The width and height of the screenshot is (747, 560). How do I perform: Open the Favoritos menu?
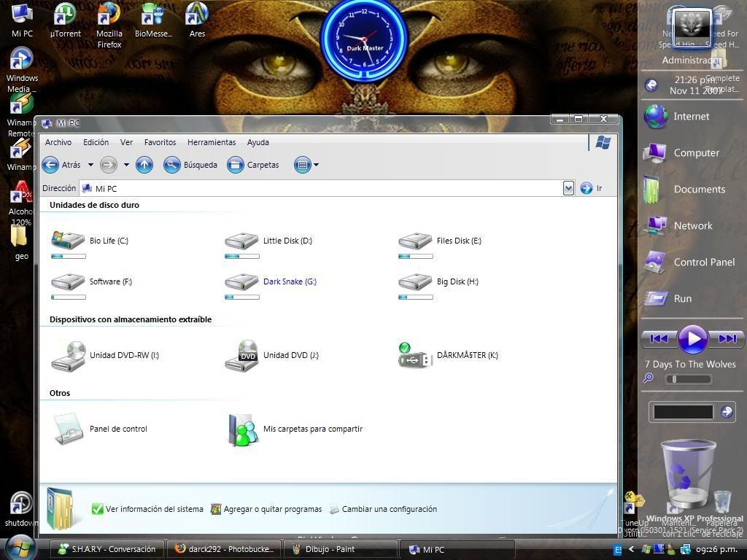click(160, 142)
